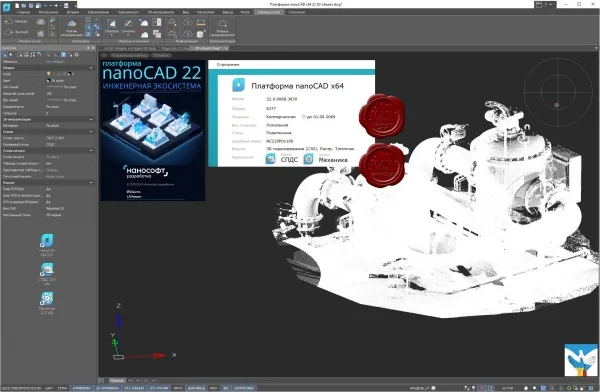Click the Механика module icon in the about dialog

point(308,158)
